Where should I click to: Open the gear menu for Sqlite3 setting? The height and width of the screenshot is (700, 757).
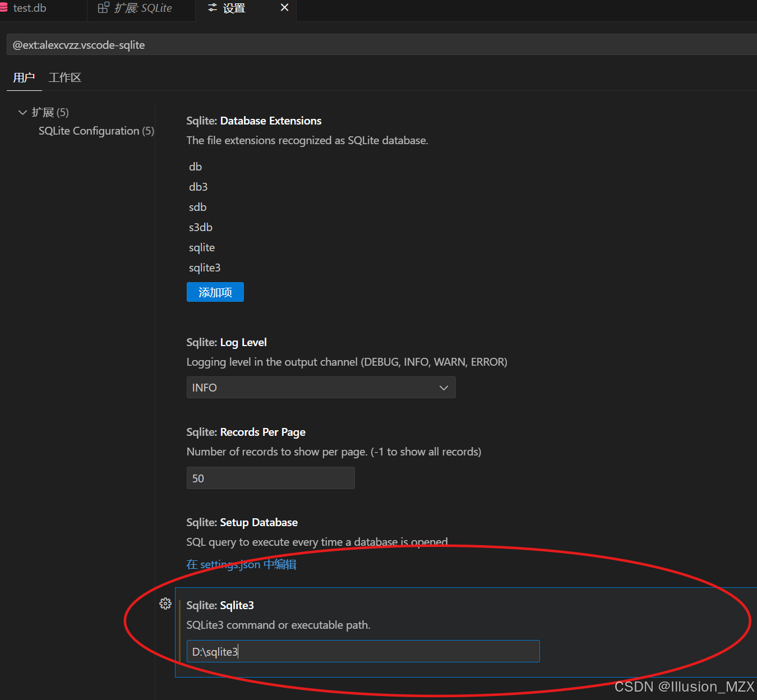click(x=165, y=604)
